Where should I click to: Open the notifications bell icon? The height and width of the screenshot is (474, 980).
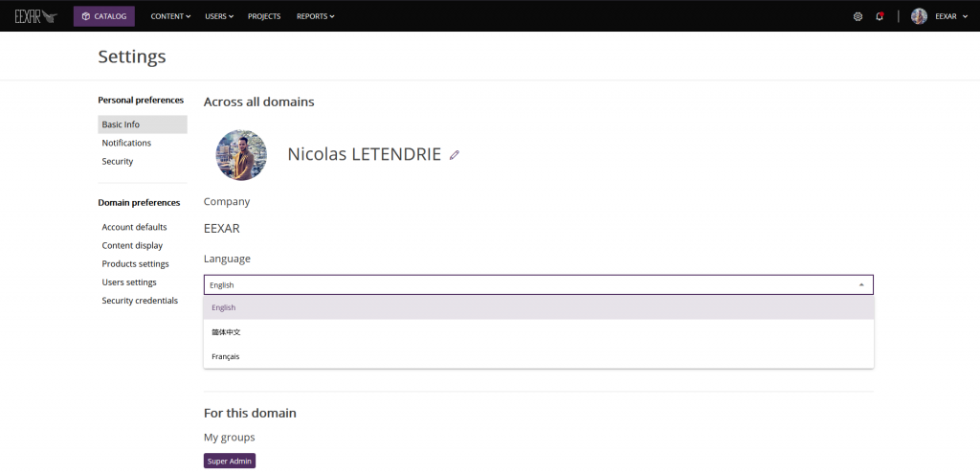tap(880, 17)
